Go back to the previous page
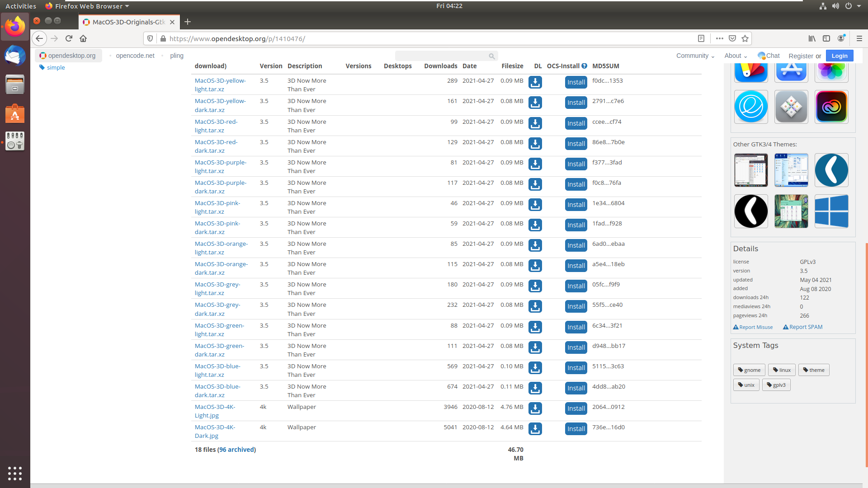 click(x=39, y=38)
